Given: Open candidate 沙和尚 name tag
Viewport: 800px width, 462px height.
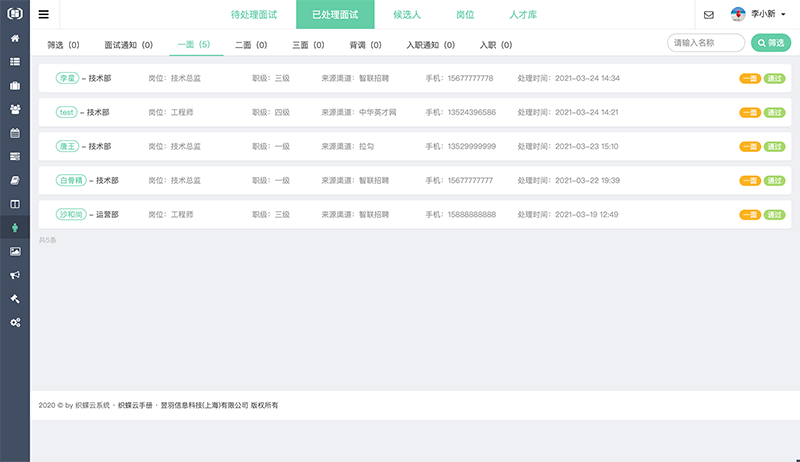Looking at the screenshot, I should (x=71, y=215).
